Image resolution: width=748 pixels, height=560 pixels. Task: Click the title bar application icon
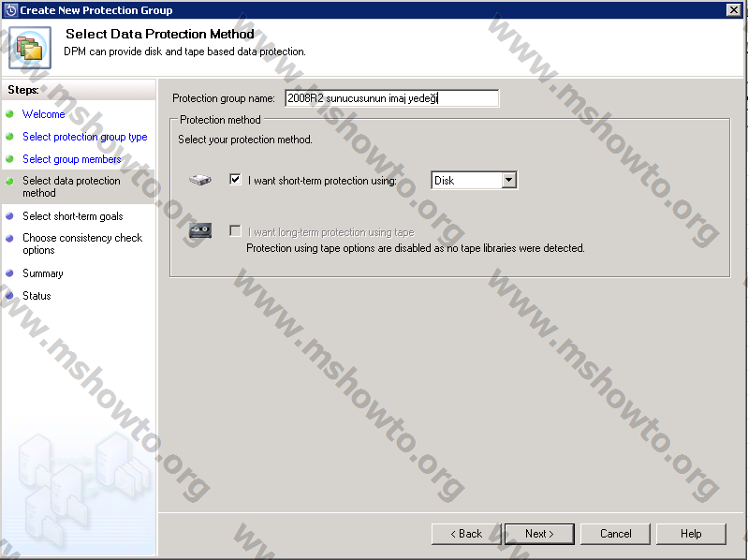pyautogui.click(x=9, y=9)
